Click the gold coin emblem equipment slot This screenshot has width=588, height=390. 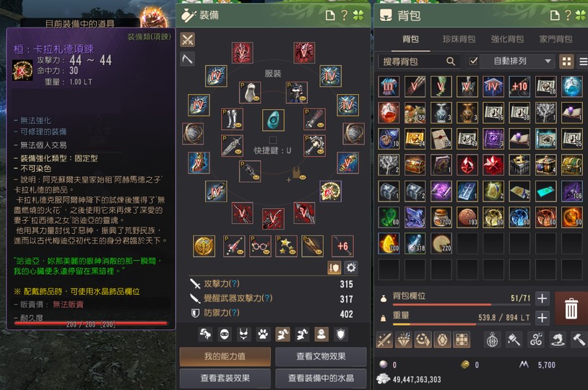pos(204,246)
